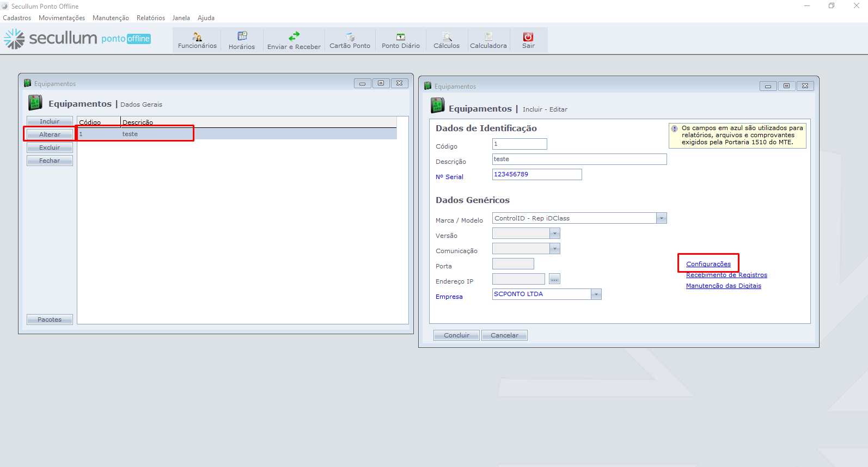The height and width of the screenshot is (467, 868).
Task: Click the Configurações link
Action: point(708,264)
